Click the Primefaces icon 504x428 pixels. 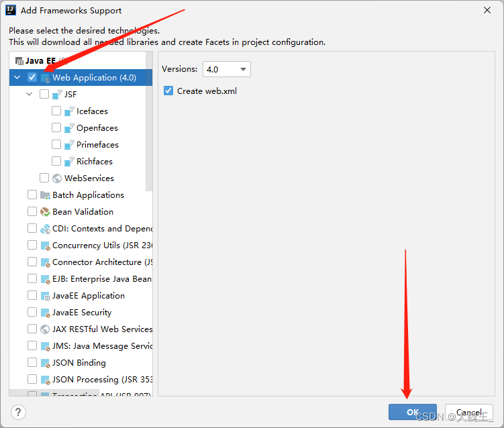[69, 145]
